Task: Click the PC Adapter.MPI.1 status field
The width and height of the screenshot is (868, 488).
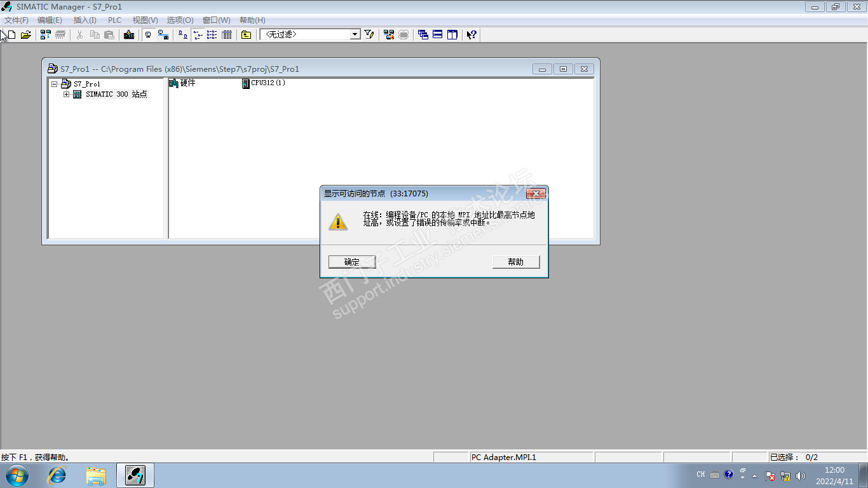Action: (x=531, y=457)
